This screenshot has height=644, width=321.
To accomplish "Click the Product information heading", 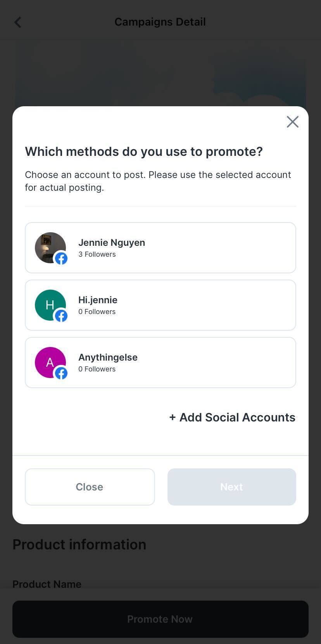I will (x=79, y=545).
